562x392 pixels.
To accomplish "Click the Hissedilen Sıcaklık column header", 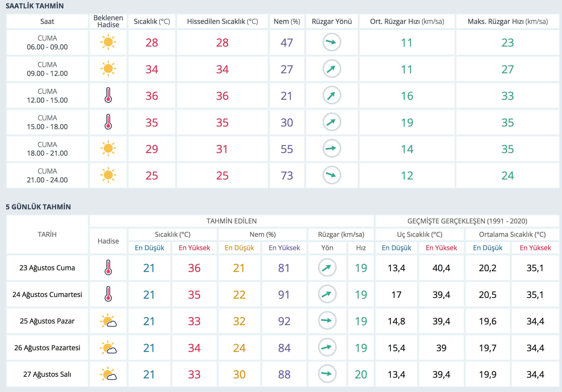I will point(222,21).
